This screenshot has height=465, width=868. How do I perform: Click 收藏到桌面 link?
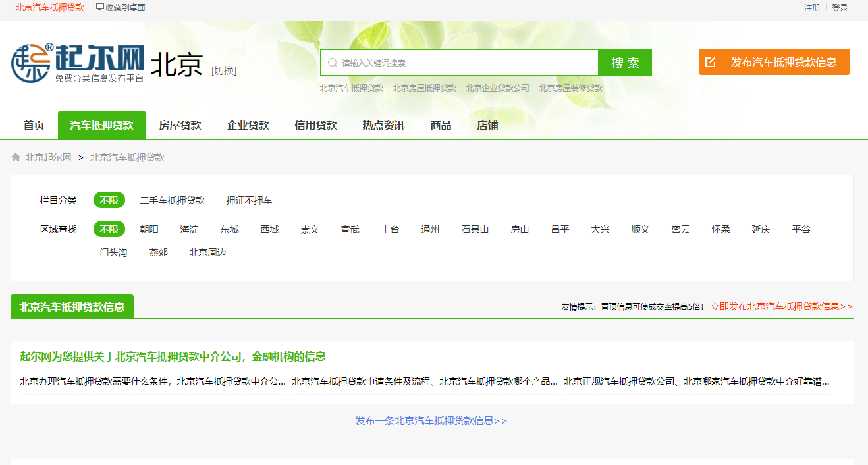click(x=125, y=8)
